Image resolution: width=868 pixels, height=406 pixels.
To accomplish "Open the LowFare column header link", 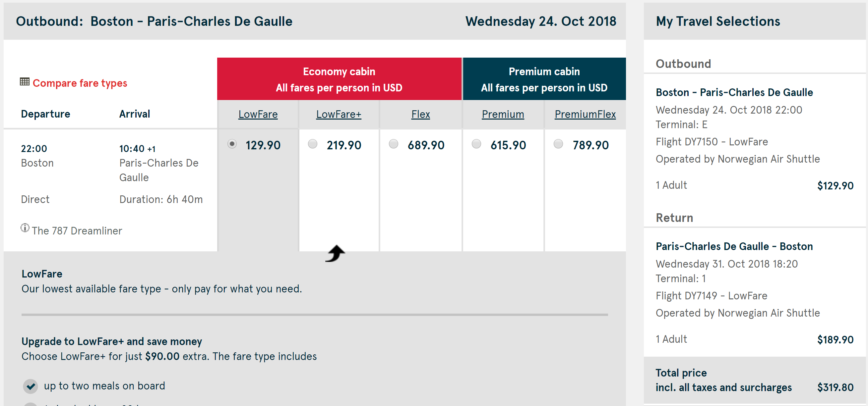I will [x=258, y=115].
